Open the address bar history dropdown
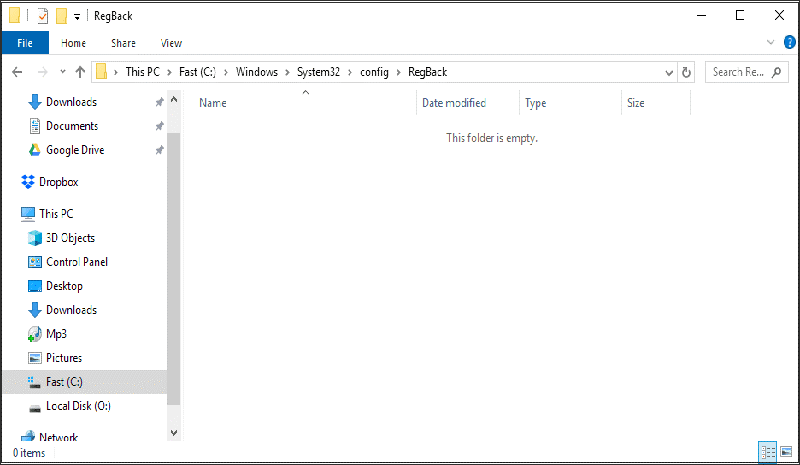 tap(670, 72)
